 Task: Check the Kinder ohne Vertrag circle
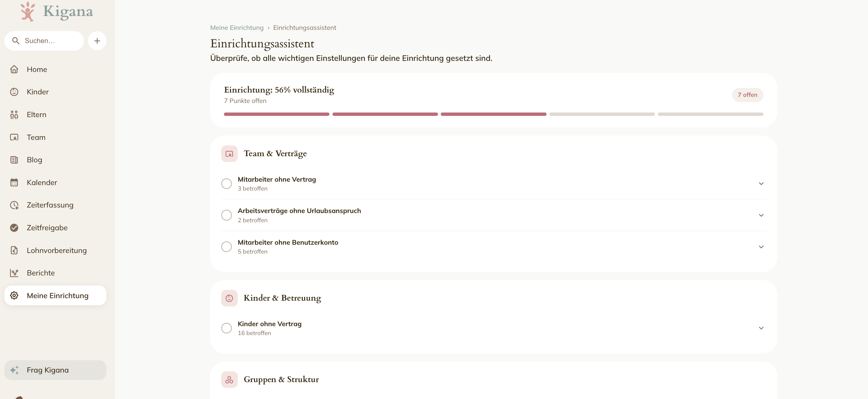tap(226, 328)
